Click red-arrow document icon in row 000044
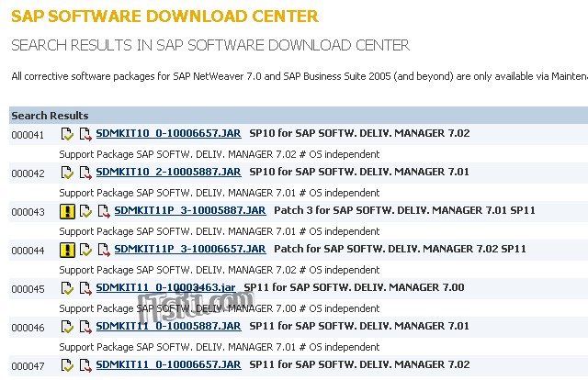 pyautogui.click(x=103, y=250)
